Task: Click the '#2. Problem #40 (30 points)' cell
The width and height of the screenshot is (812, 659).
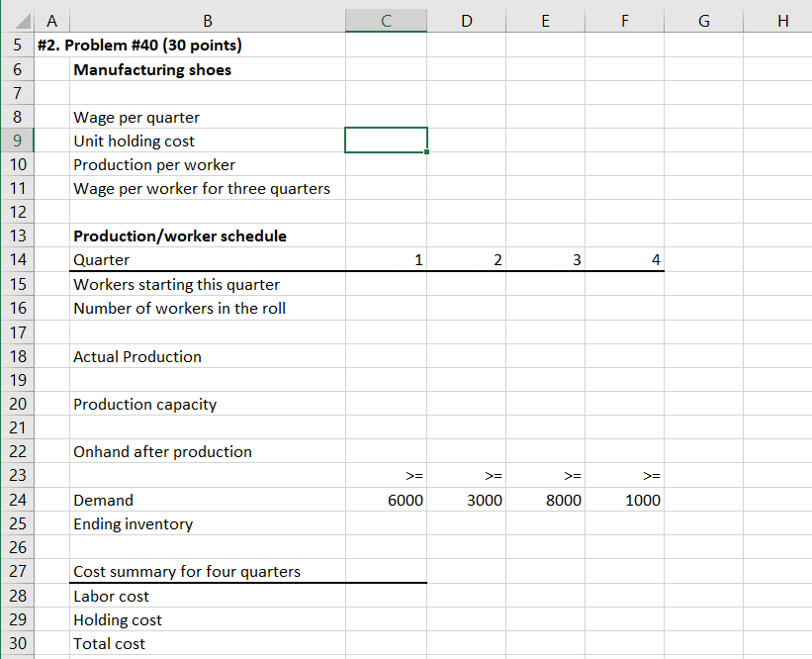Action: tap(139, 46)
